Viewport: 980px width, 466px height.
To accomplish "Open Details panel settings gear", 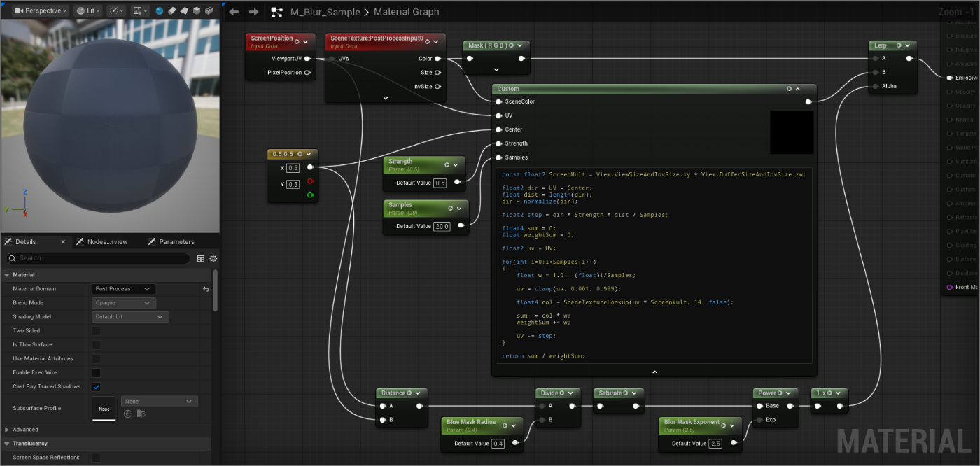I will click(x=213, y=258).
